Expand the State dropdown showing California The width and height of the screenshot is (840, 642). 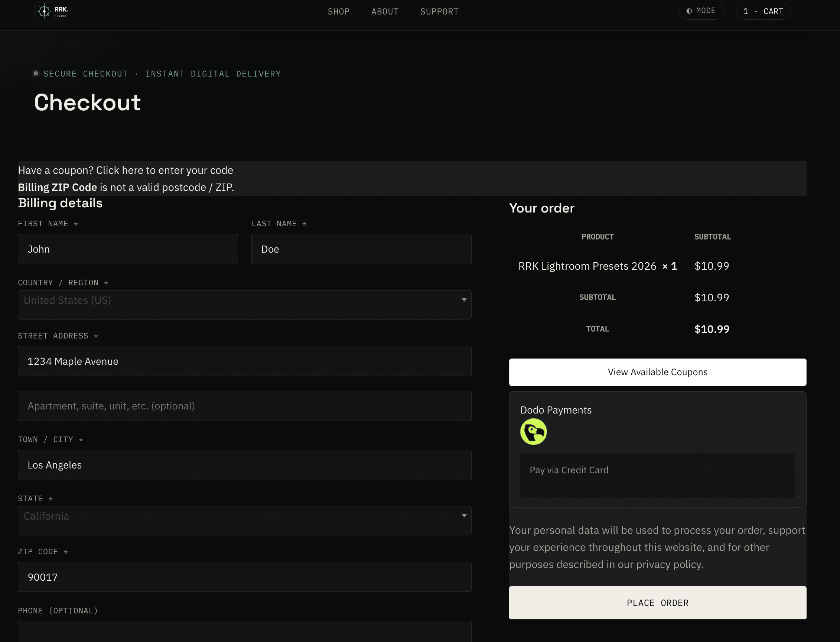tap(244, 521)
